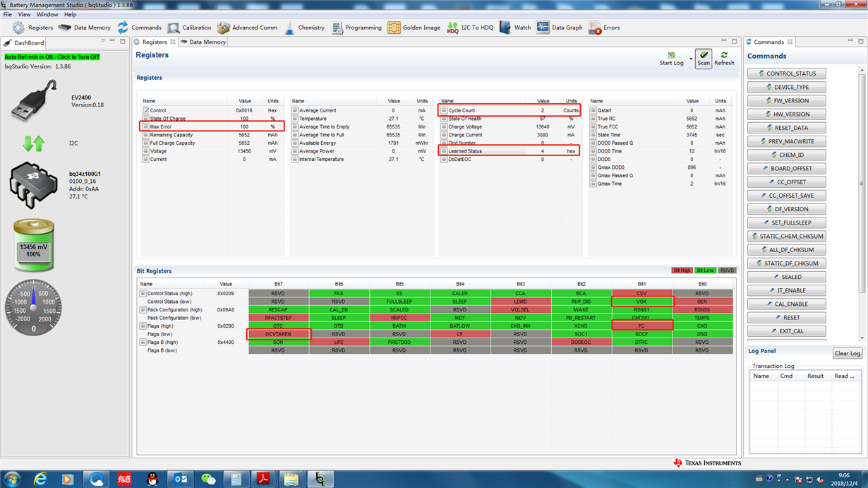868x488 pixels.
Task: Open the Programming tool
Action: (x=356, y=28)
